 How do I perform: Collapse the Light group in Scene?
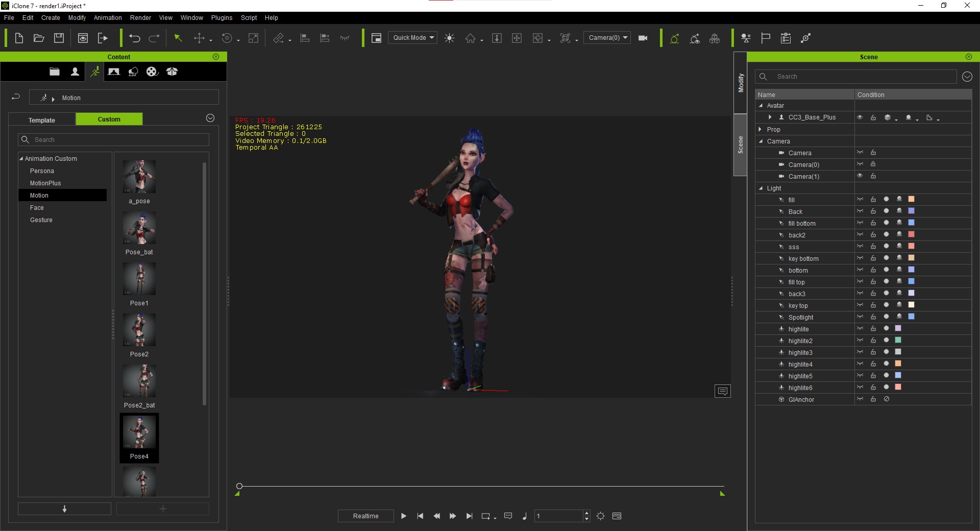761,188
